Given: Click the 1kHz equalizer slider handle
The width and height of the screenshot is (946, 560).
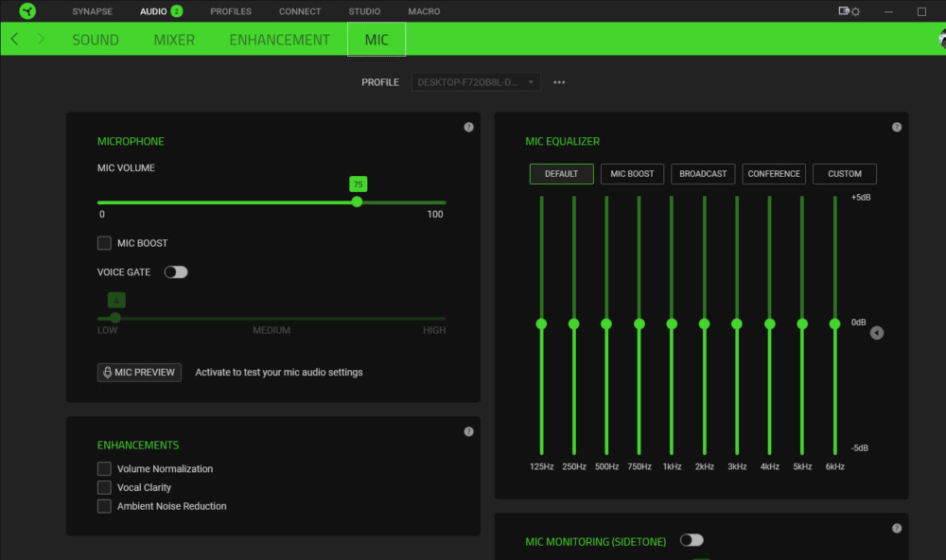Looking at the screenshot, I should [x=672, y=324].
